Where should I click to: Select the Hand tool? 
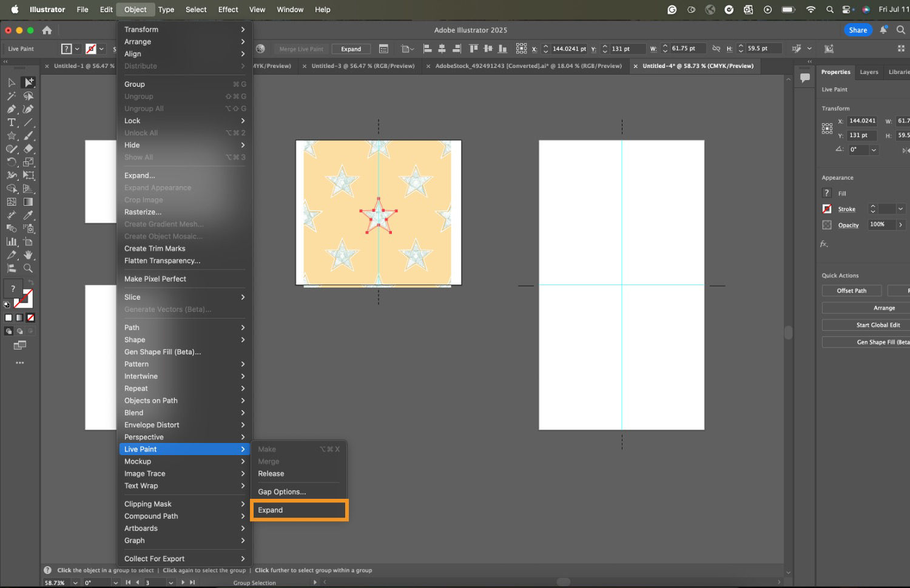pos(28,255)
